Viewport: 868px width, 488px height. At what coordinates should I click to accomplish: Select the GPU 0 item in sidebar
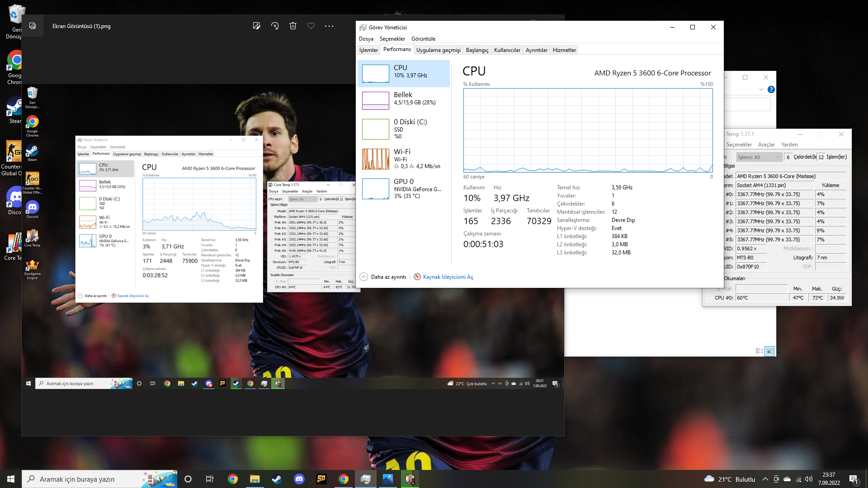[x=404, y=189]
